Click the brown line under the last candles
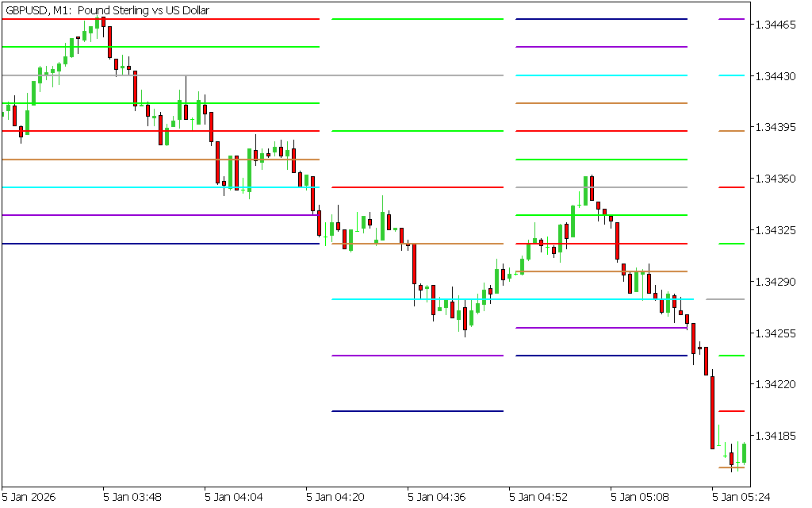Image resolution: width=812 pixels, height=508 pixels. tap(731, 468)
